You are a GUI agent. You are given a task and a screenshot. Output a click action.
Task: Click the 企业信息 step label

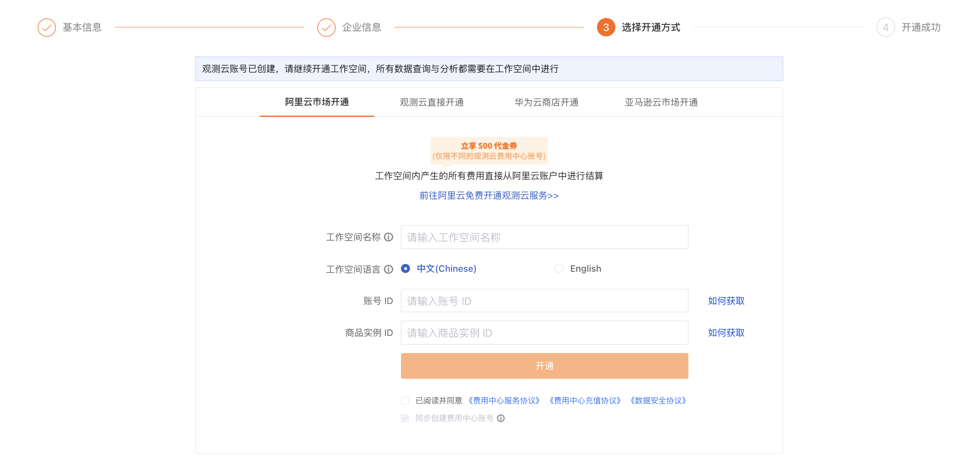point(362,27)
